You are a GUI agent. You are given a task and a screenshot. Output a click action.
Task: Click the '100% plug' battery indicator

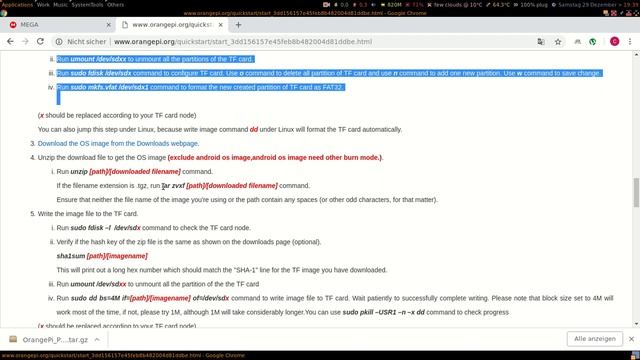point(531,4)
